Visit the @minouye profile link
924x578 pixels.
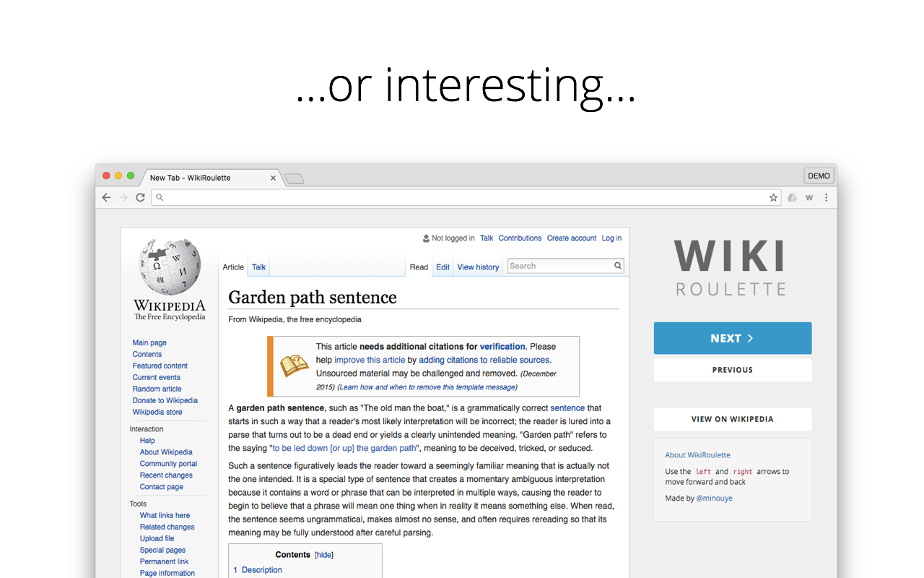715,498
